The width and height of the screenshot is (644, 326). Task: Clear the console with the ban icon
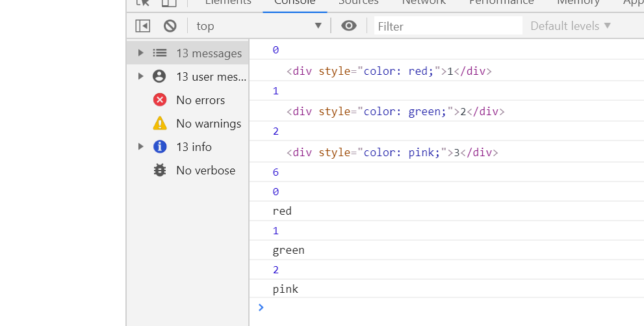tap(170, 26)
